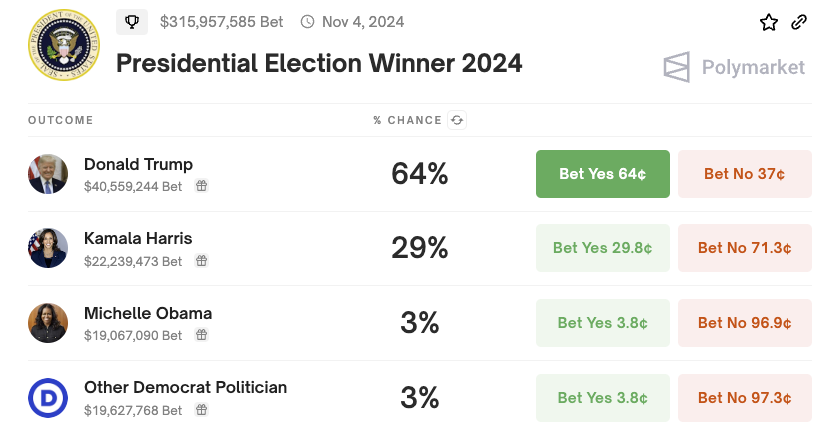Select Bet Yes 29.8¢ for Harris
The width and height of the screenshot is (829, 443).
[x=603, y=248]
